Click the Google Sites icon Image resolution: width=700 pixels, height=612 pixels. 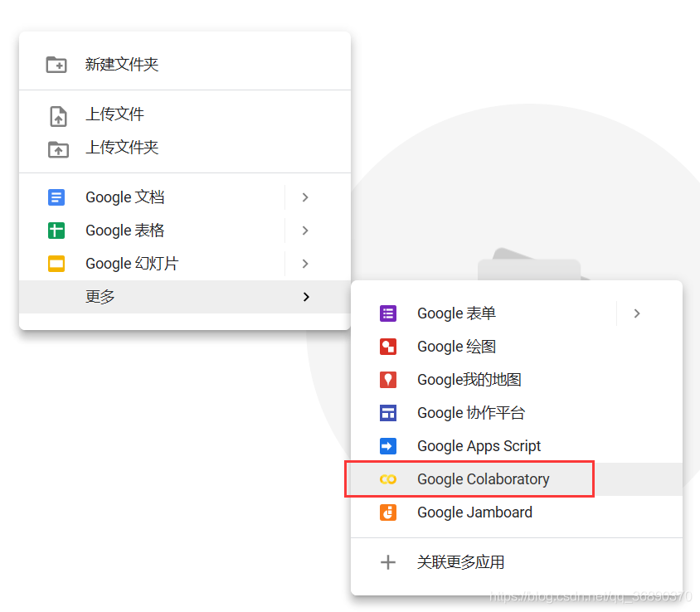(388, 413)
